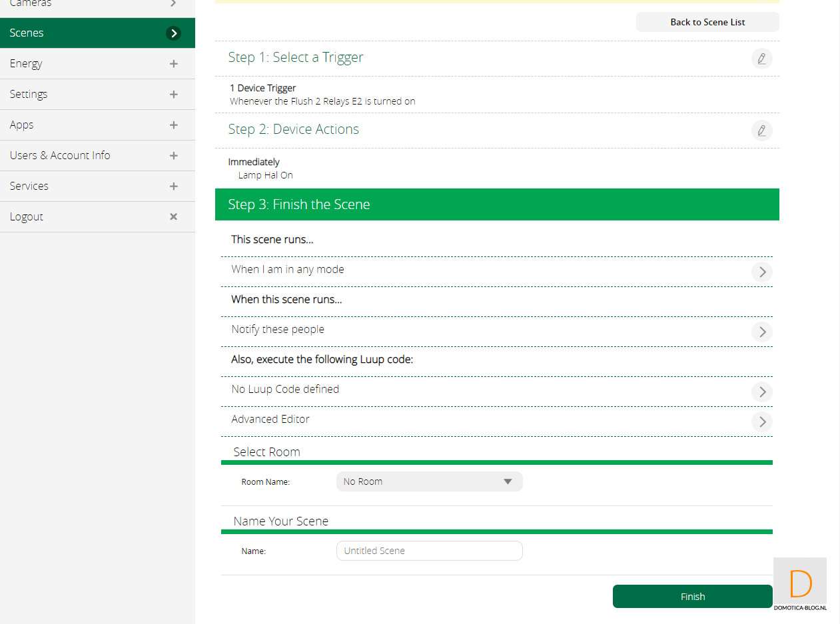Select the Scenes sidebar item
840x624 pixels.
27,33
